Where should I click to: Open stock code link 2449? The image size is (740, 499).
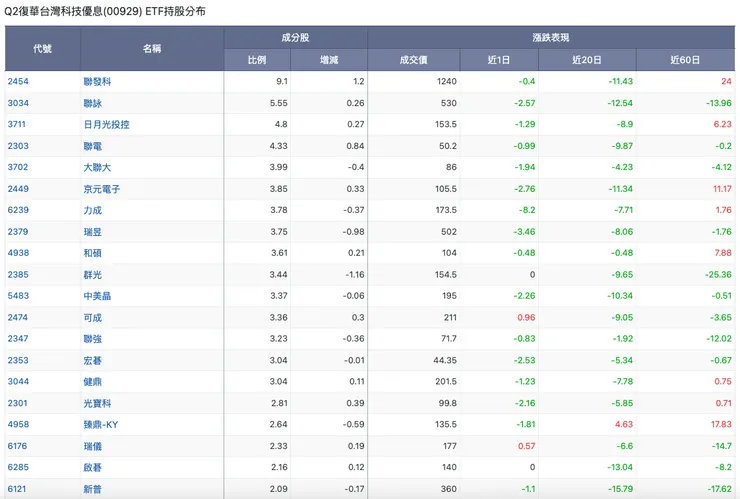pos(18,189)
